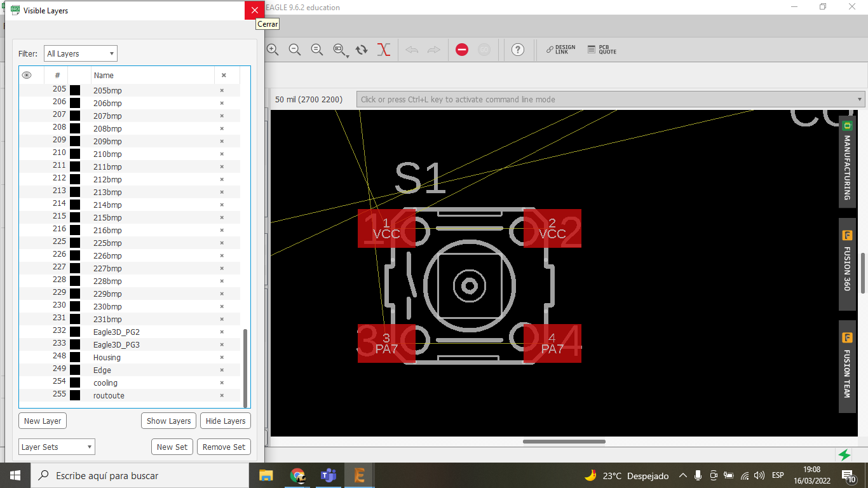
Task: Open the Fusion 360 side tab
Action: [847, 264]
